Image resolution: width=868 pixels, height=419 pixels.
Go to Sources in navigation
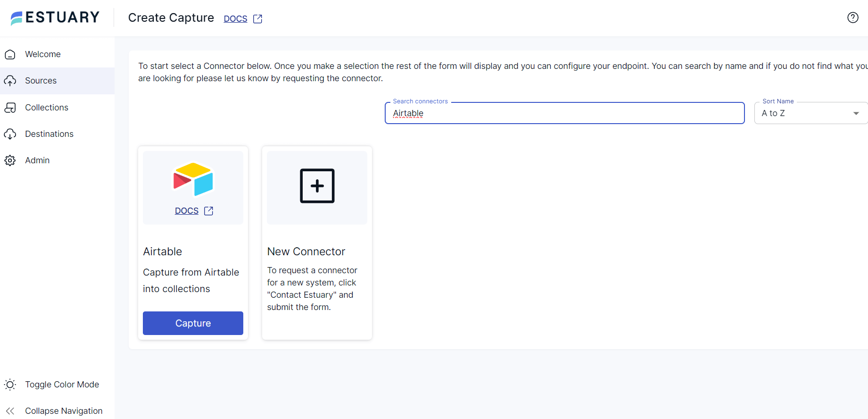(57, 81)
